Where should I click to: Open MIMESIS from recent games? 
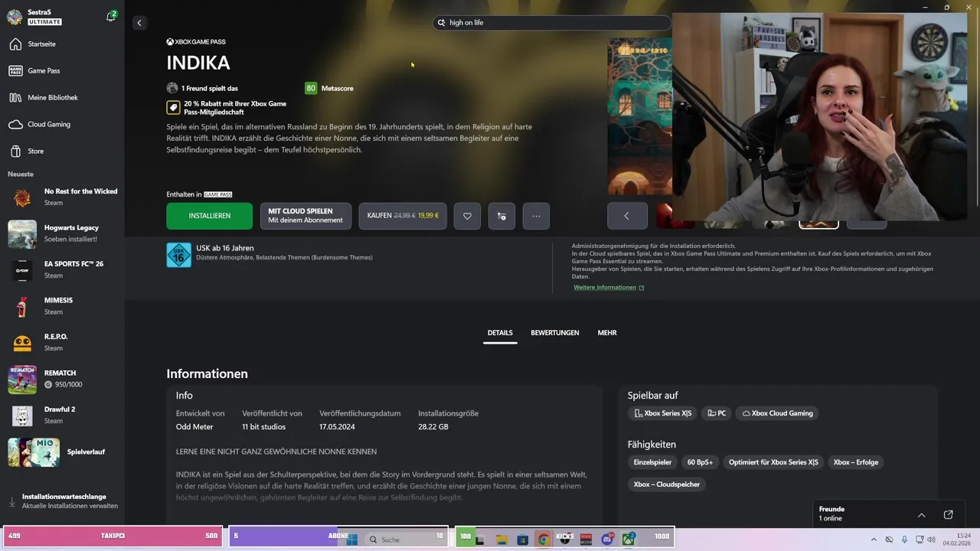click(62, 306)
